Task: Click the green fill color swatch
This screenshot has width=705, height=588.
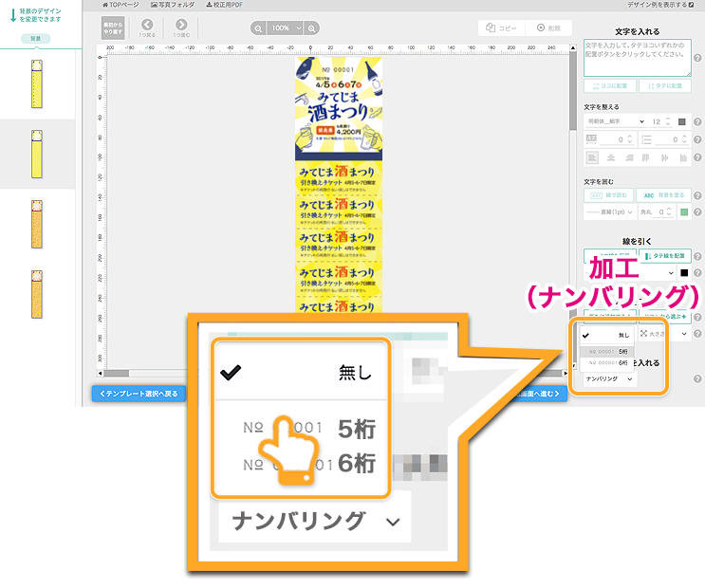Action: pos(682,213)
